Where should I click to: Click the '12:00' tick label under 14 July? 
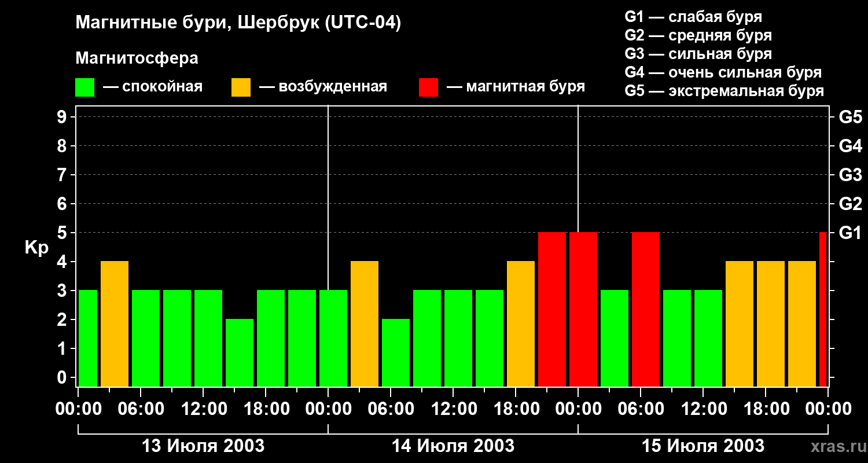pos(453,409)
